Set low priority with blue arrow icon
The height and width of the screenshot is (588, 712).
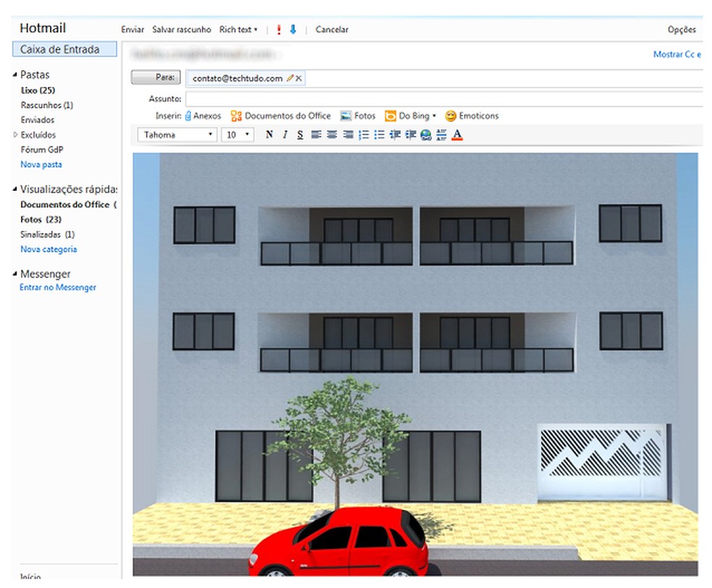coord(293,30)
